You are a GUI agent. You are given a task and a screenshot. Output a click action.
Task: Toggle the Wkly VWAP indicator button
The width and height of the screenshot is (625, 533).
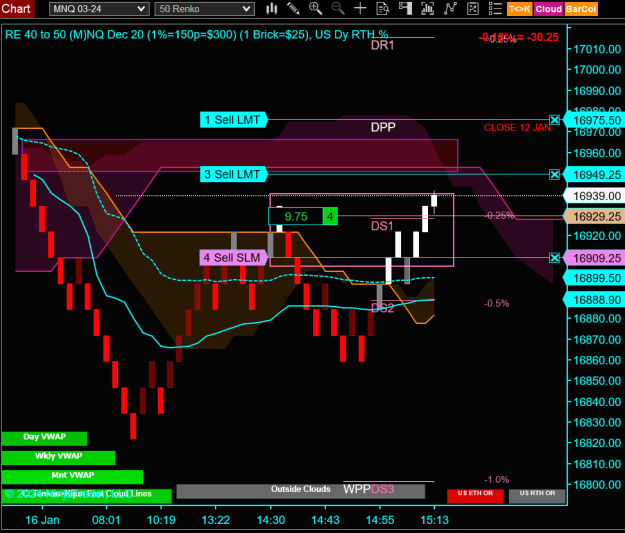coord(59,457)
